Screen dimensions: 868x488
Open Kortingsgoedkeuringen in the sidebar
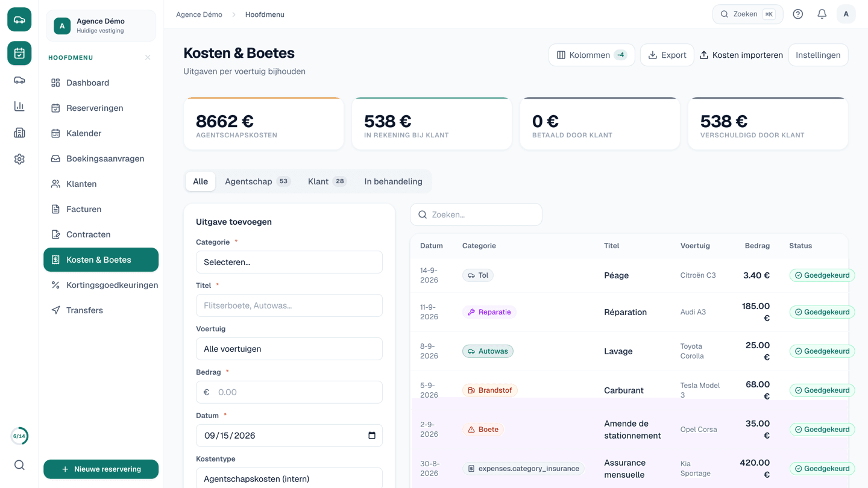tap(101, 285)
